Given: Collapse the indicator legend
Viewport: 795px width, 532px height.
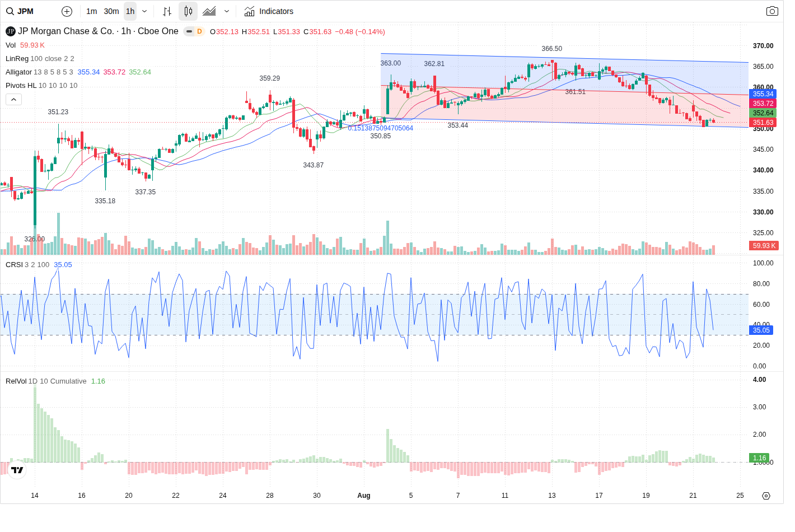Looking at the screenshot, I should coord(14,99).
